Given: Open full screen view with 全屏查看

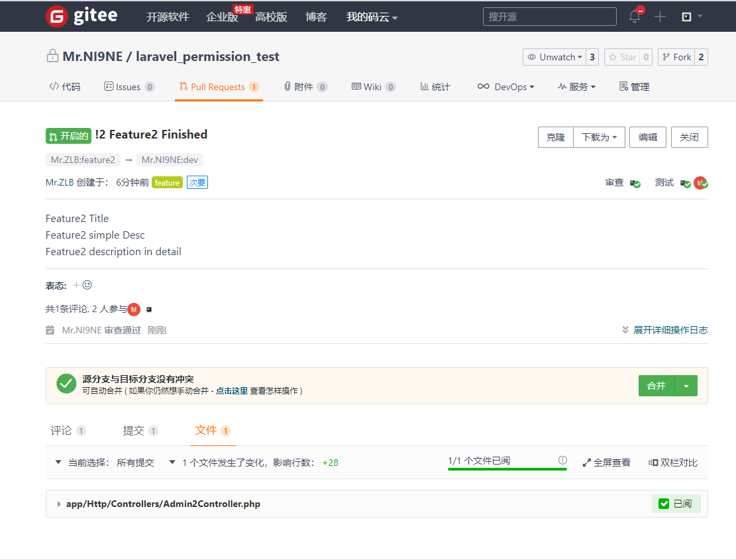Looking at the screenshot, I should pyautogui.click(x=606, y=463).
